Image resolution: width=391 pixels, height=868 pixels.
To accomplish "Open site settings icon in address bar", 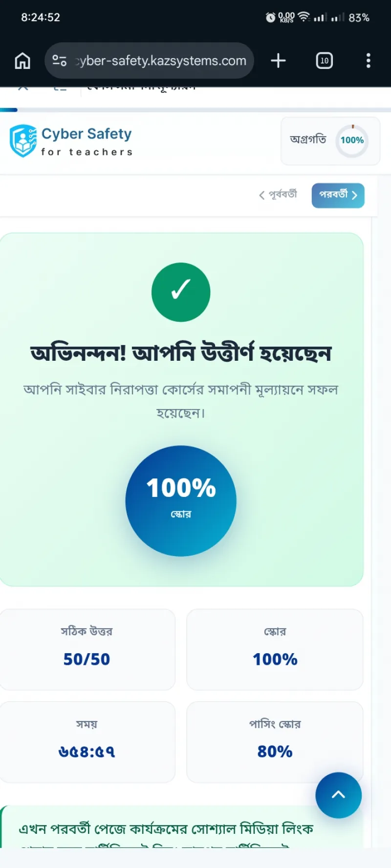I will point(59,61).
